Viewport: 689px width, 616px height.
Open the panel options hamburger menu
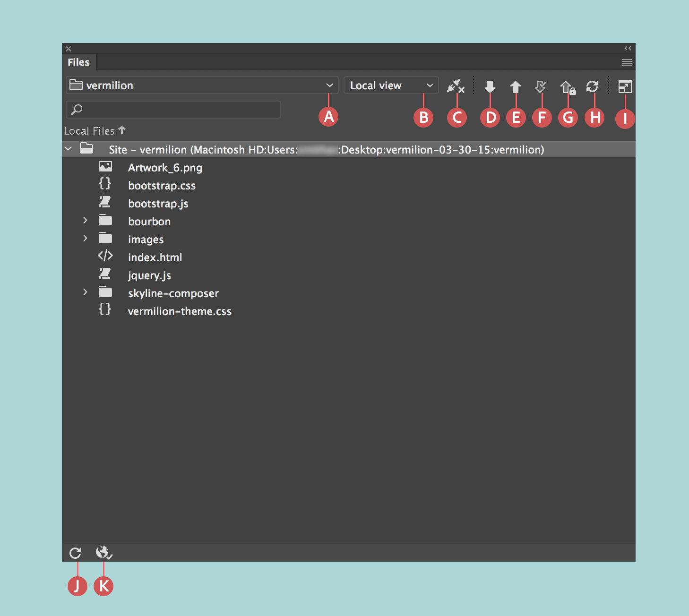tap(627, 62)
